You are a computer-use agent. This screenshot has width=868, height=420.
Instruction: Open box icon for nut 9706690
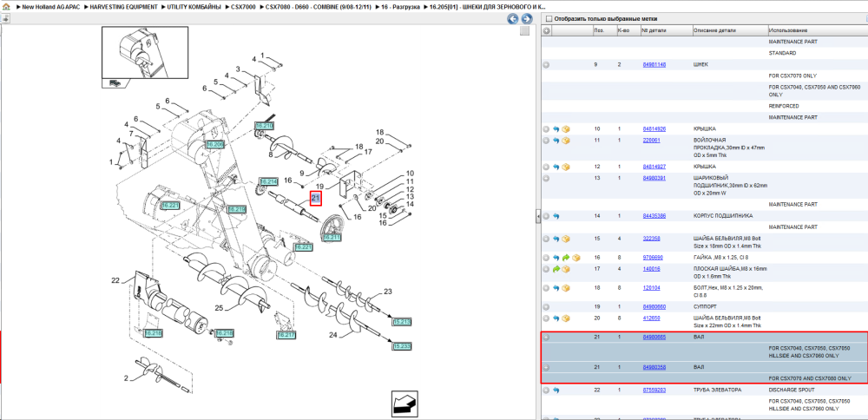tap(575, 258)
